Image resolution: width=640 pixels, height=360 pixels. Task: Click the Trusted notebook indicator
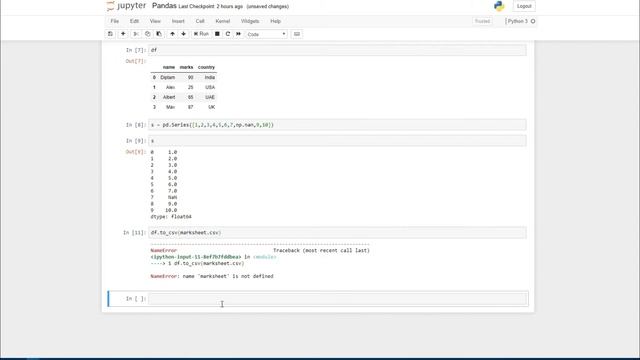pyautogui.click(x=482, y=21)
